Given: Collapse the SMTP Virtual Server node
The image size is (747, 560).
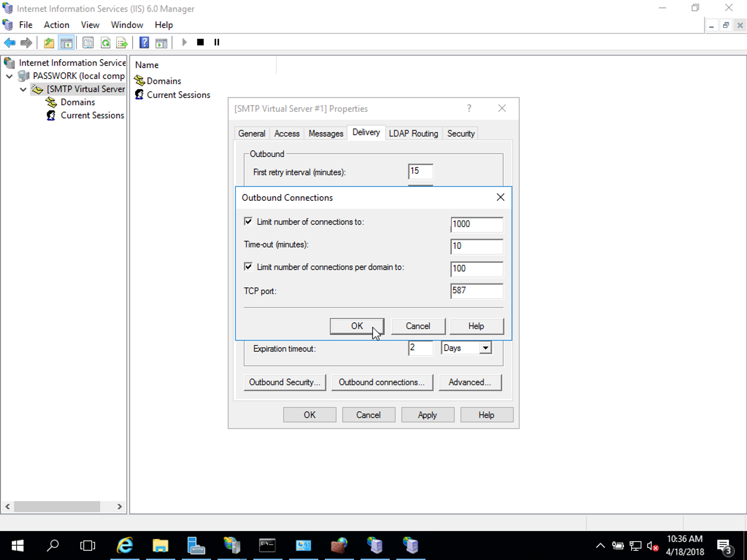Looking at the screenshot, I should tap(23, 89).
